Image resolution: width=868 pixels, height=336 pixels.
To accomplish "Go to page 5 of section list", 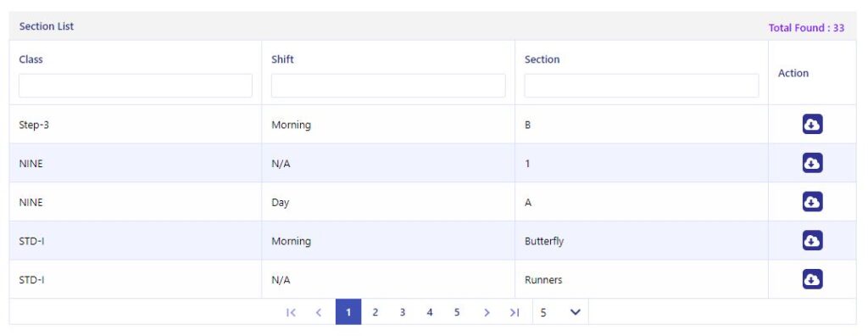I will [x=457, y=313].
